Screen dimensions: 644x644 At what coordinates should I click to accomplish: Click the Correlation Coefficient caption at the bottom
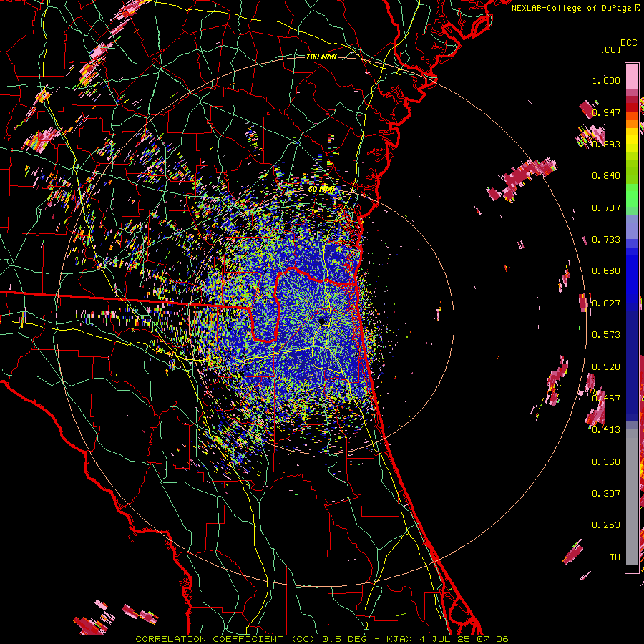pos(321,639)
